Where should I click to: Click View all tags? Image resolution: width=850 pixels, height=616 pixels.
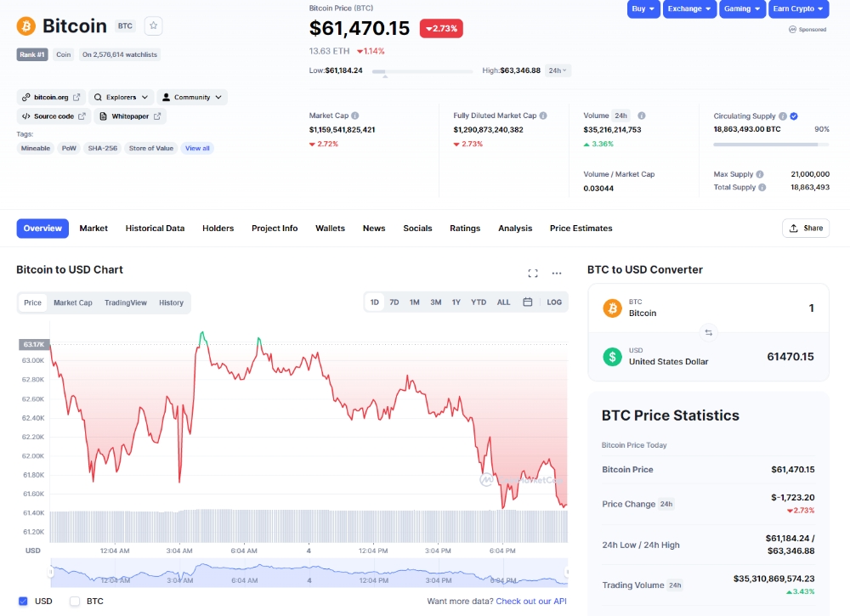(197, 148)
